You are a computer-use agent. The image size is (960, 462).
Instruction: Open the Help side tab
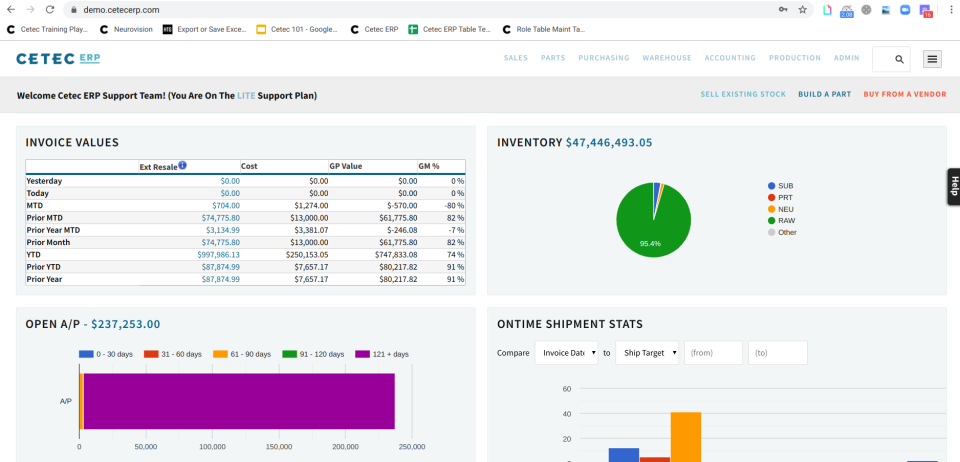(953, 187)
